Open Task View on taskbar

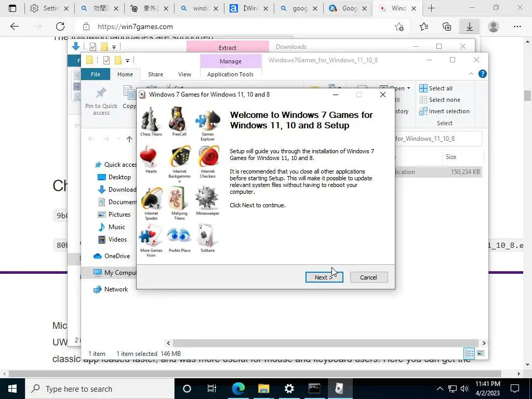212,389
